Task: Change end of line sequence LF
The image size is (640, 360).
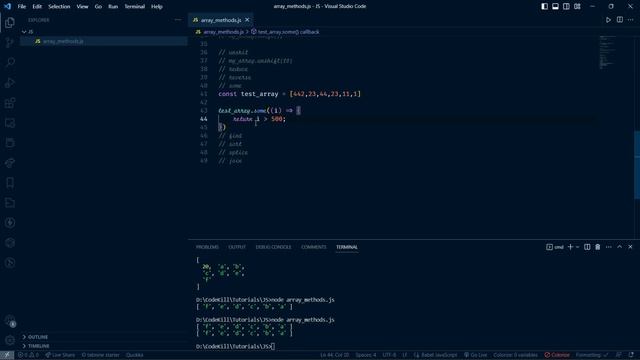Action: [x=404, y=355]
